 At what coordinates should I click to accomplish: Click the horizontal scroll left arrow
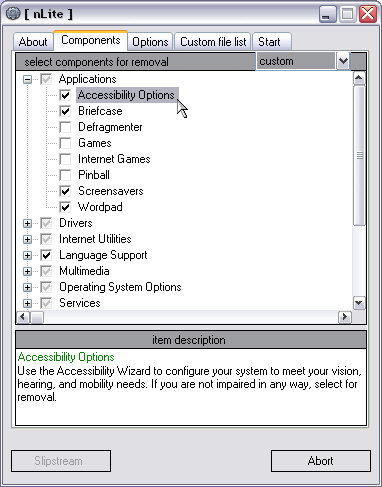pyautogui.click(x=23, y=317)
